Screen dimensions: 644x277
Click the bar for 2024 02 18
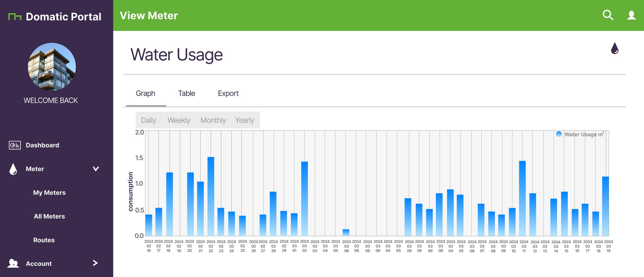(170, 204)
